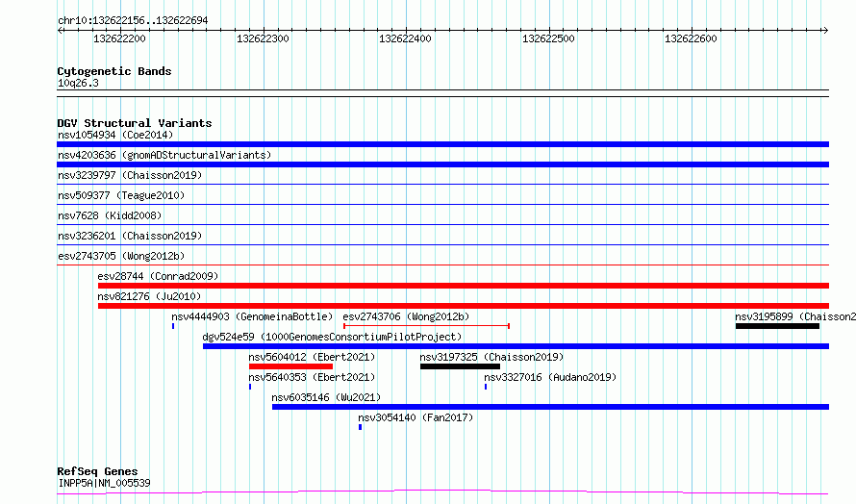
Task: Click the red bar for esv28744
Action: click(x=464, y=286)
